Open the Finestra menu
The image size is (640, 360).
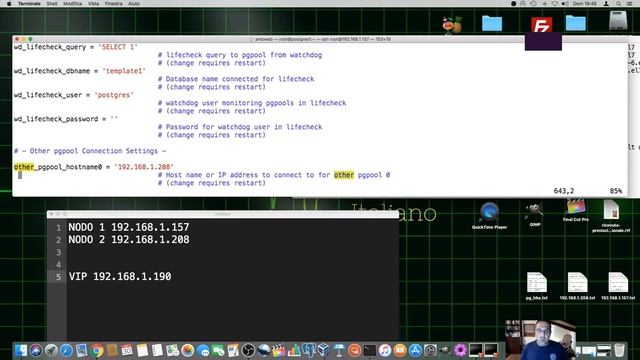[113, 3]
